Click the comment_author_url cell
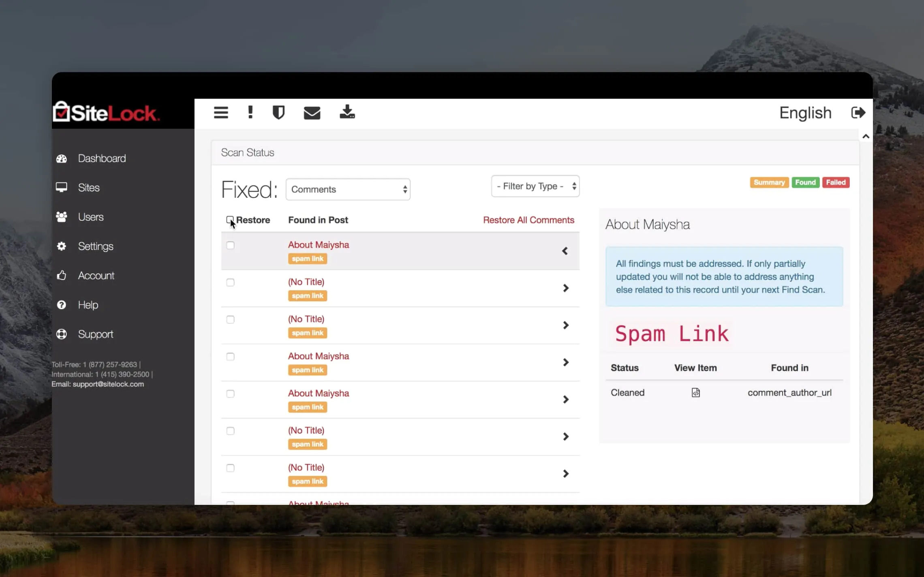Viewport: 924px width, 577px height. [789, 393]
